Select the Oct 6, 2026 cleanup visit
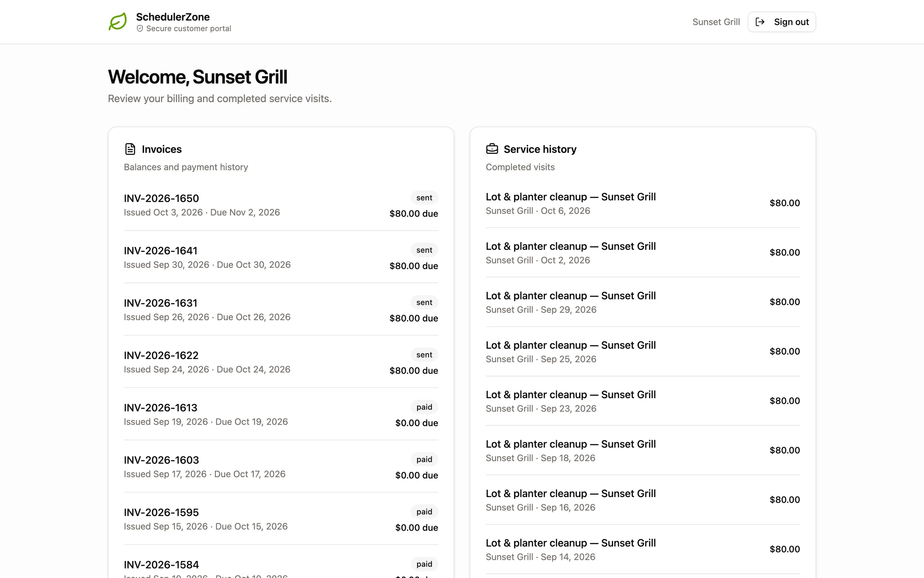The image size is (924, 578). point(643,203)
